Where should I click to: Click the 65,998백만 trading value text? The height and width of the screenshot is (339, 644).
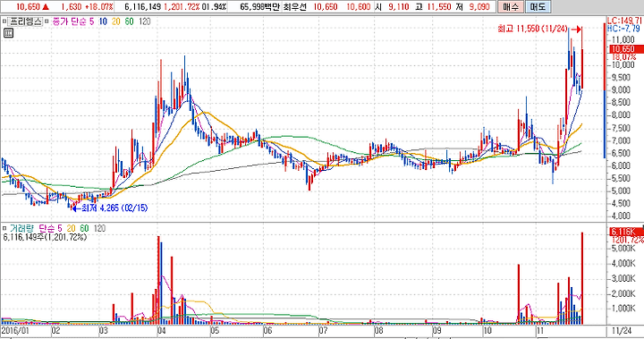pyautogui.click(x=259, y=6)
